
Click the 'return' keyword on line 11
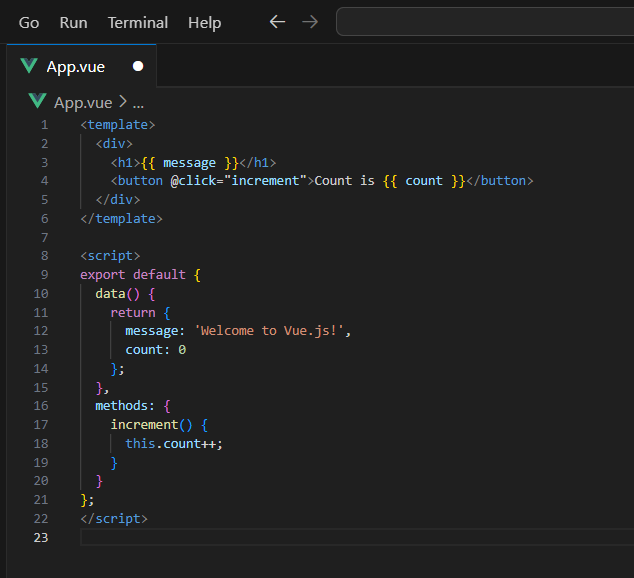tap(133, 313)
